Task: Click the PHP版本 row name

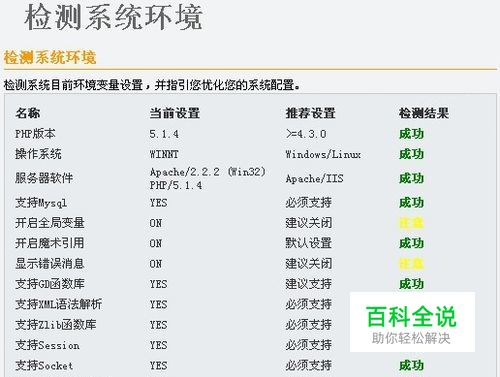Action: [35, 134]
